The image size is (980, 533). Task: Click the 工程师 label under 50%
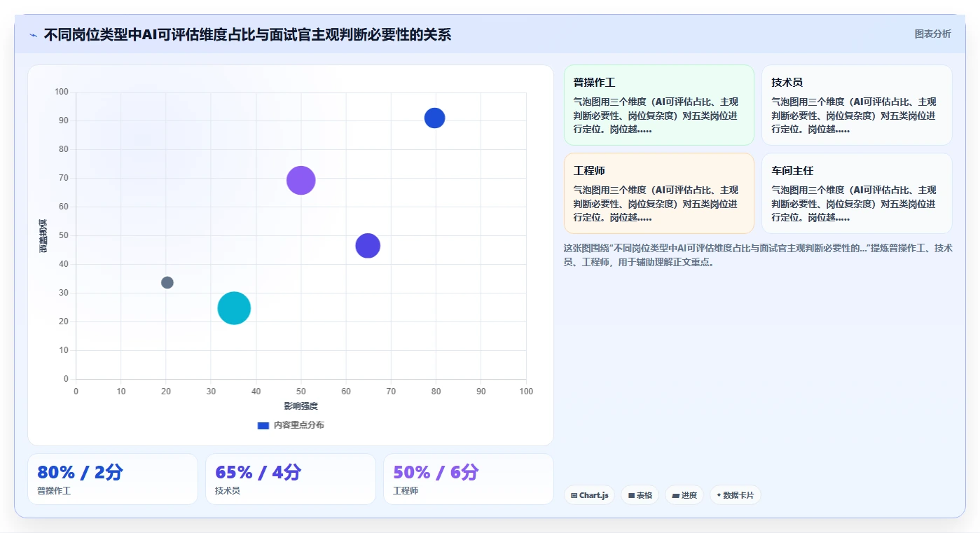[x=406, y=491]
